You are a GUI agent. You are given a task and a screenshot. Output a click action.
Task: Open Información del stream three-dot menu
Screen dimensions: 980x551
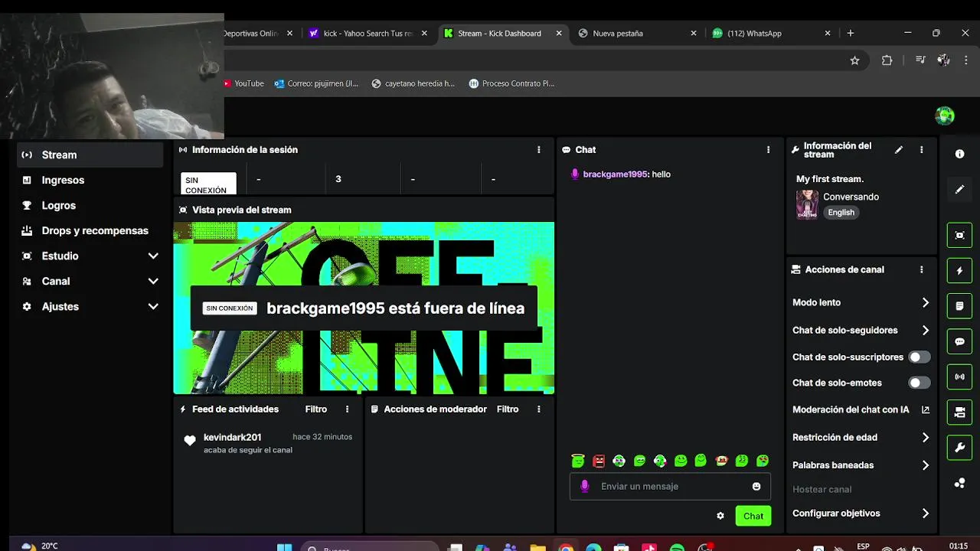coord(921,150)
